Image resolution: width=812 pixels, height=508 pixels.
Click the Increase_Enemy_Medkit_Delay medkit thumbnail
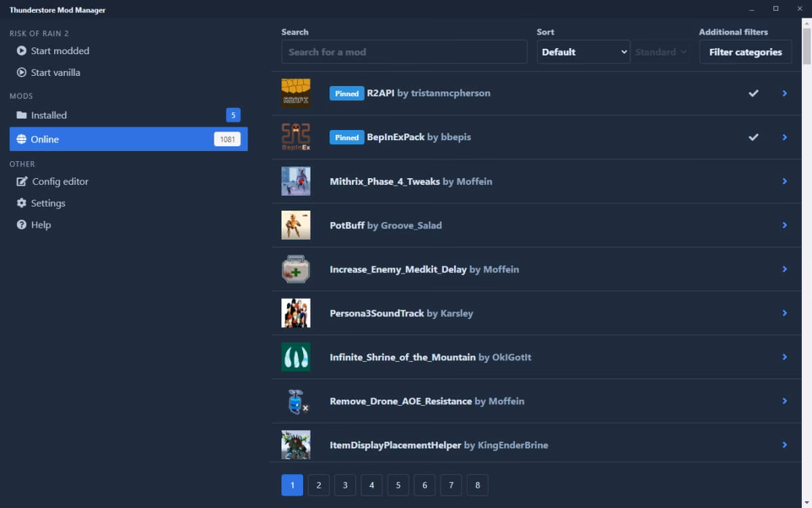(296, 269)
